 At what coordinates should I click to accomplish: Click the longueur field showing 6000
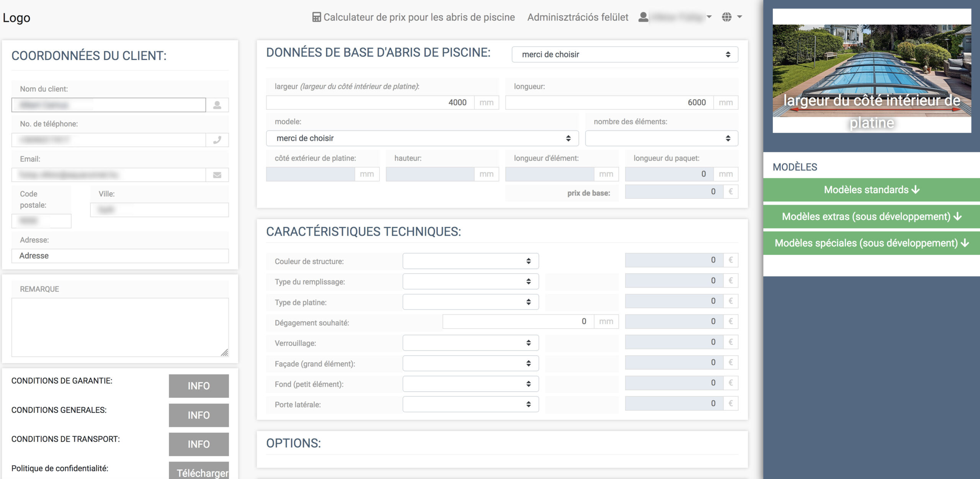tap(609, 103)
